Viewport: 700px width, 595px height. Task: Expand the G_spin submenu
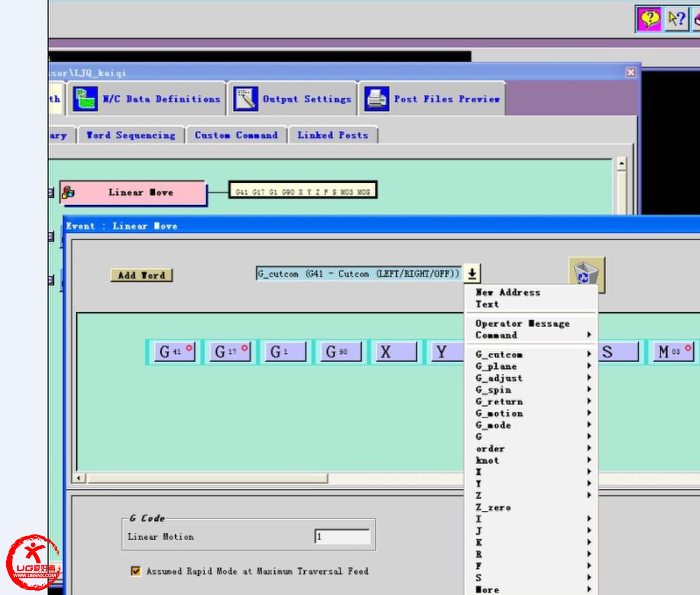[530, 390]
